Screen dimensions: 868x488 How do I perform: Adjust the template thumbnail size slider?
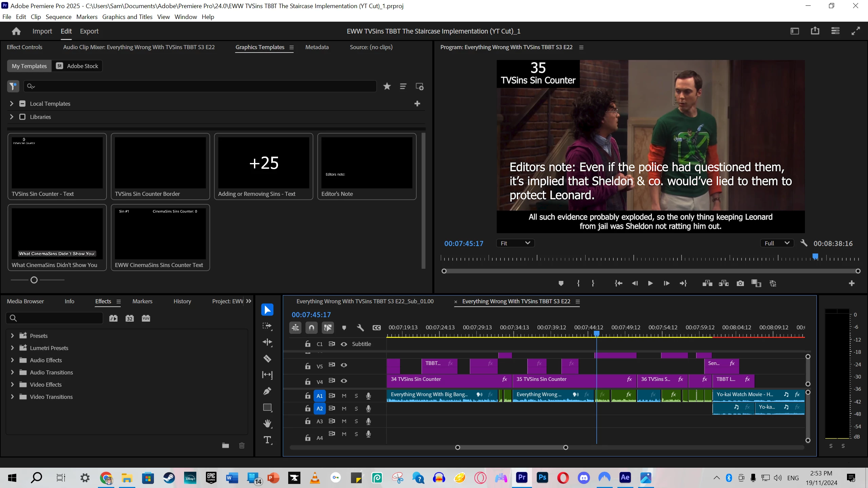coord(34,280)
